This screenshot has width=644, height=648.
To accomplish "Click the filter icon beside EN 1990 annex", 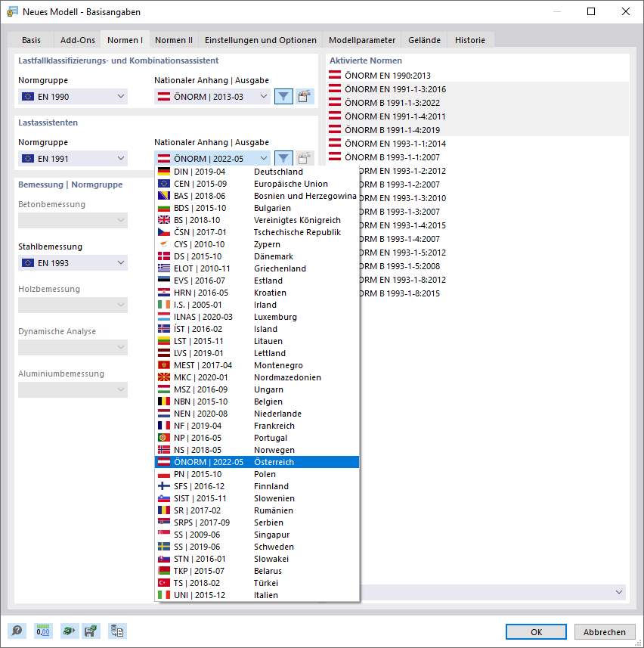I will pos(283,96).
